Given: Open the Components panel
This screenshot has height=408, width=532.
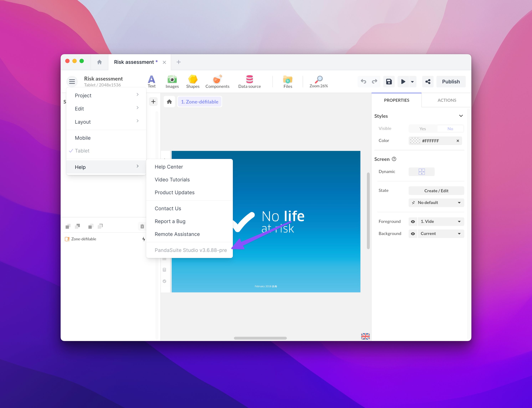Looking at the screenshot, I should [x=217, y=81].
